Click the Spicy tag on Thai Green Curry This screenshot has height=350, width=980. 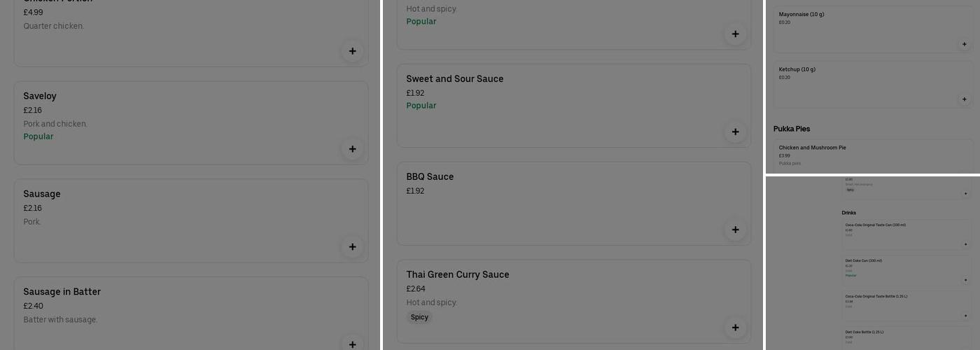419,317
